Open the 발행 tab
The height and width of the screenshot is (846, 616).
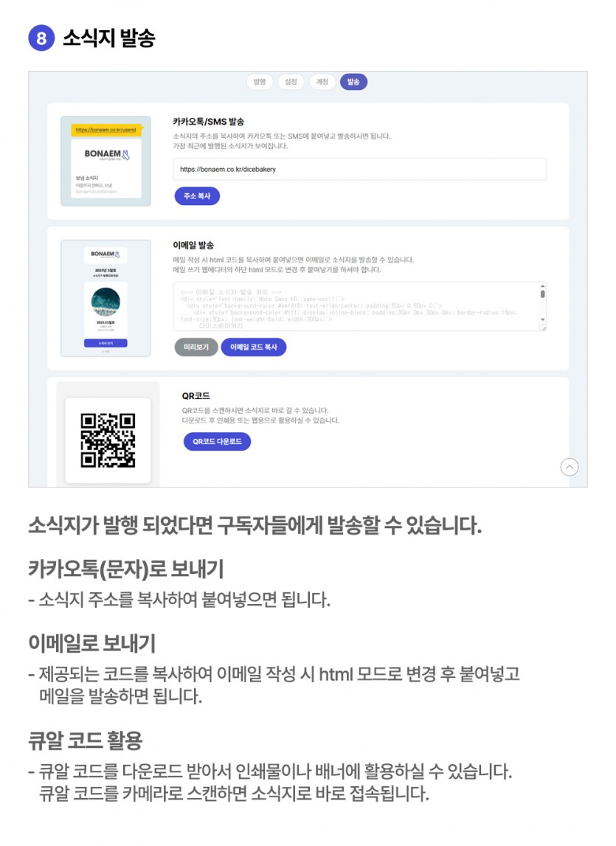coord(260,82)
